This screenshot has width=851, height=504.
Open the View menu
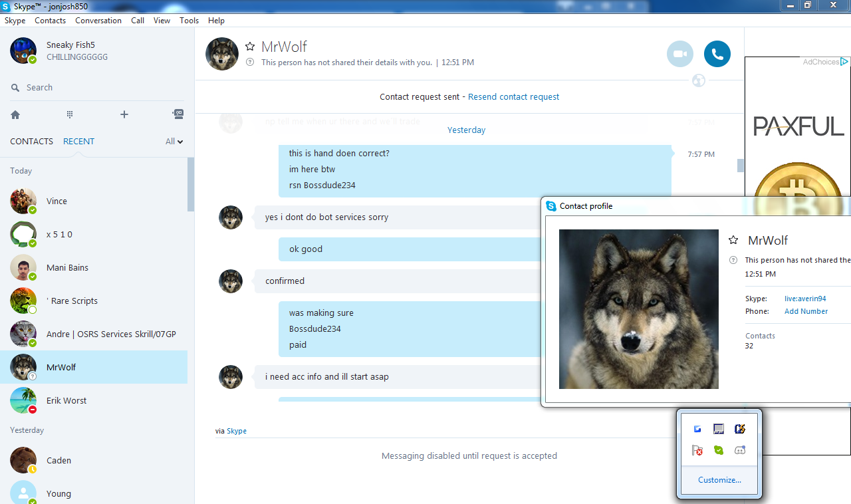[x=162, y=21]
